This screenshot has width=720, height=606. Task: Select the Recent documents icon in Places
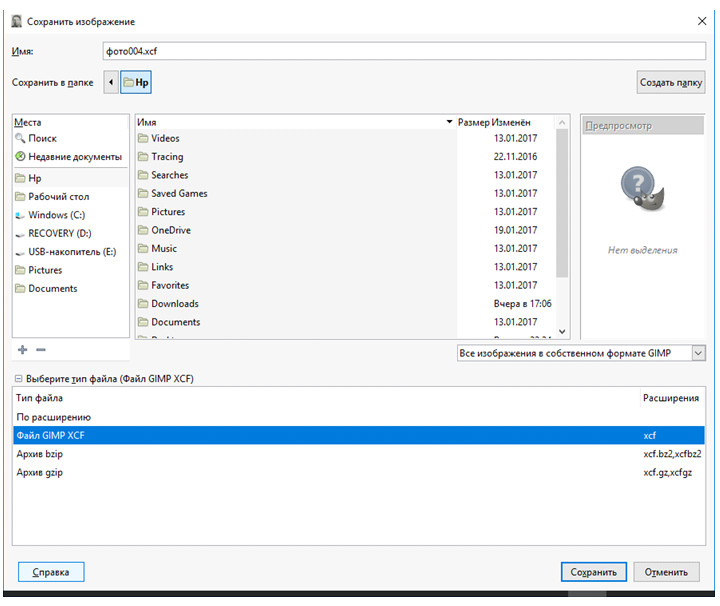click(x=20, y=157)
